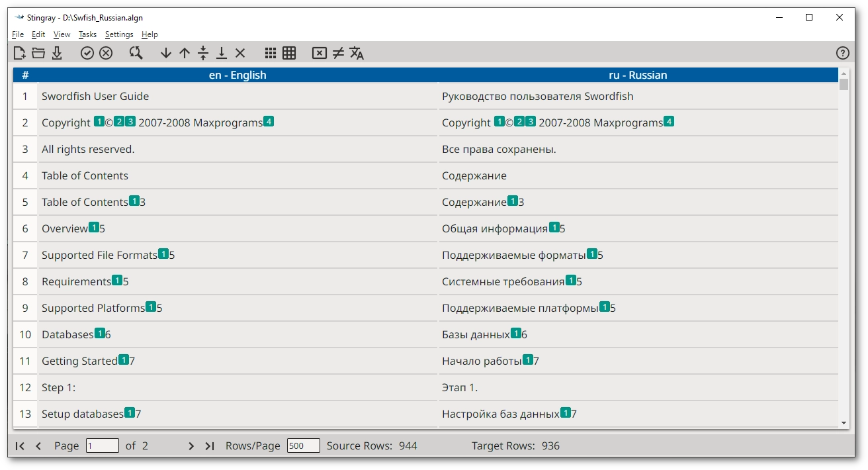Open the Edit menu

click(38, 34)
